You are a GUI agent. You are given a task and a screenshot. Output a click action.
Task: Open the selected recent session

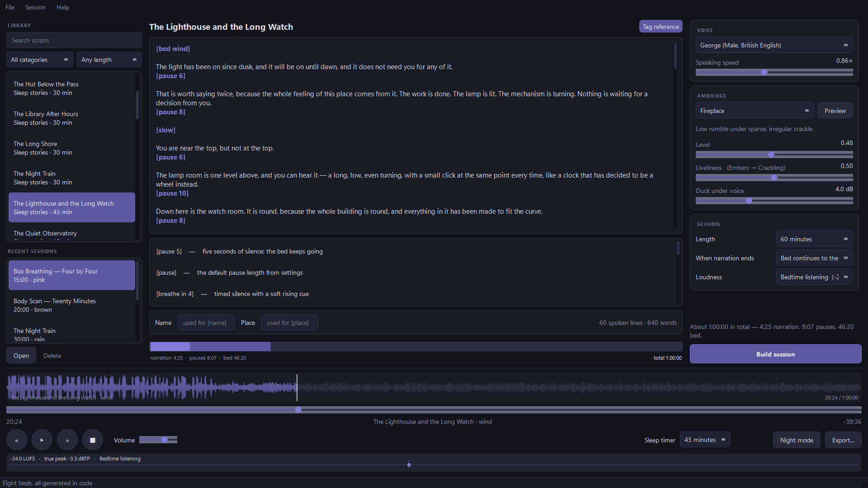[21, 356]
